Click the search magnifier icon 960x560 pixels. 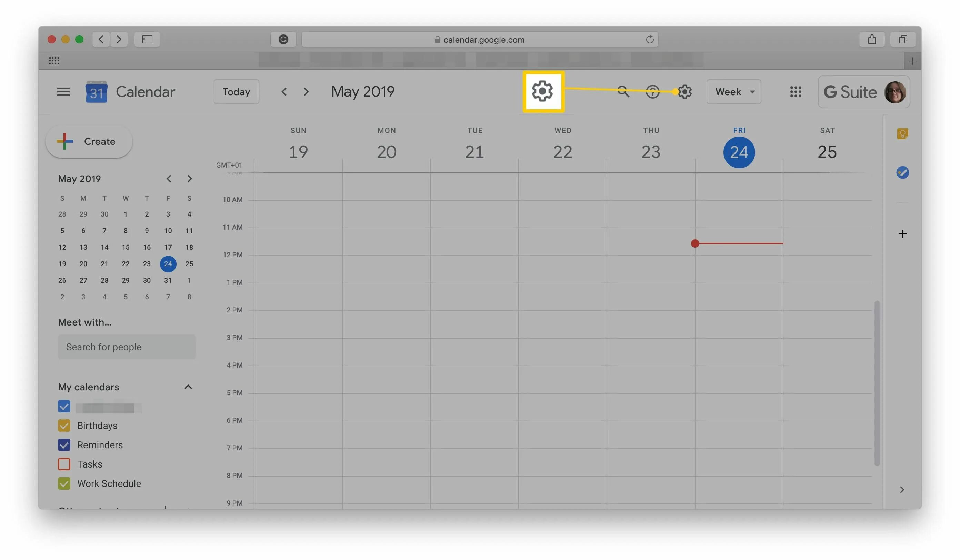click(x=623, y=92)
